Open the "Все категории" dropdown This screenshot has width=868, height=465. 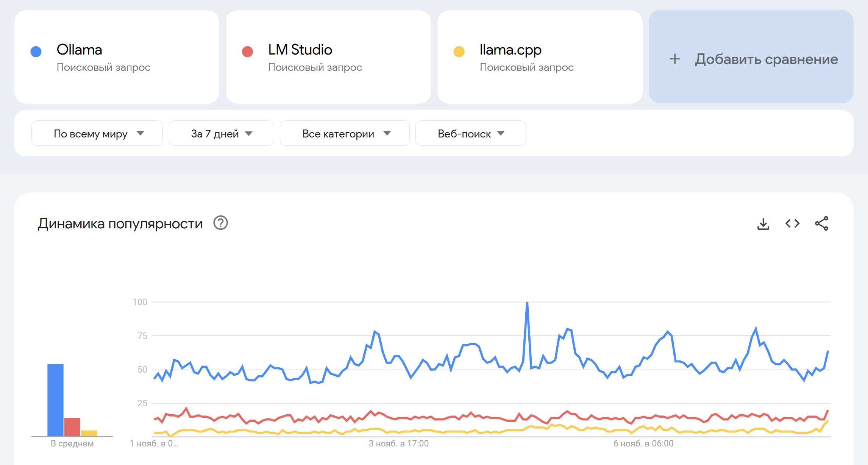345,133
